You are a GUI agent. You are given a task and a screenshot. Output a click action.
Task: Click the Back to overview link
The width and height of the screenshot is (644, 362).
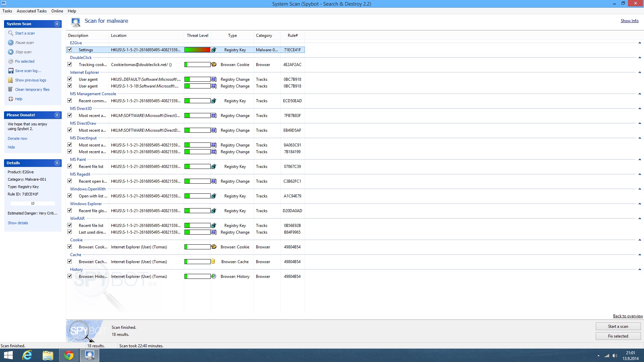628,316
